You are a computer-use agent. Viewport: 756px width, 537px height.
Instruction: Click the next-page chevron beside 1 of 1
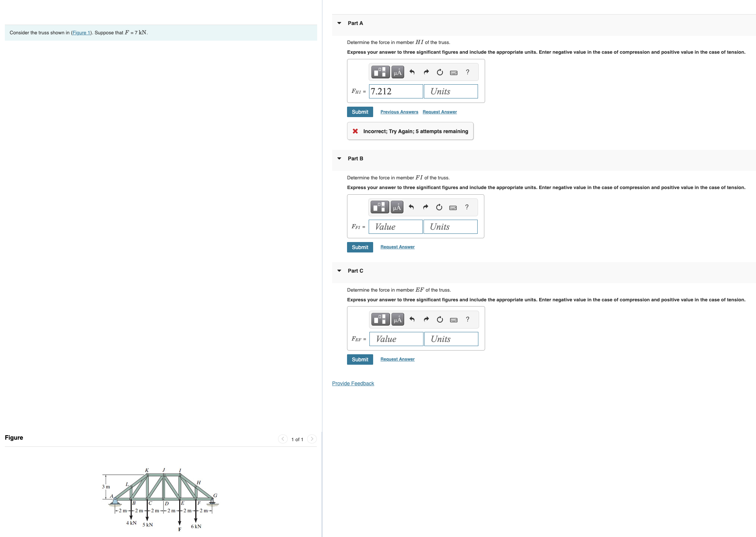pos(312,439)
